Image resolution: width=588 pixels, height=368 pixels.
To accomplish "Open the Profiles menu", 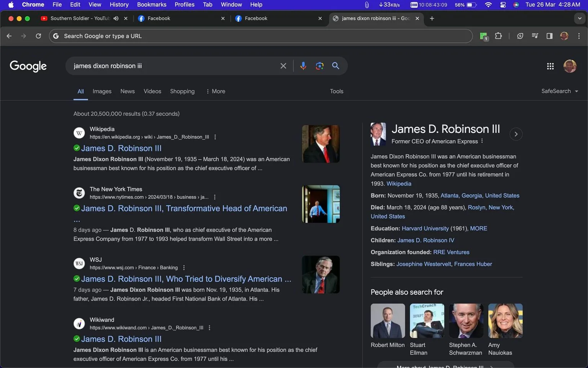I will pyautogui.click(x=185, y=5).
